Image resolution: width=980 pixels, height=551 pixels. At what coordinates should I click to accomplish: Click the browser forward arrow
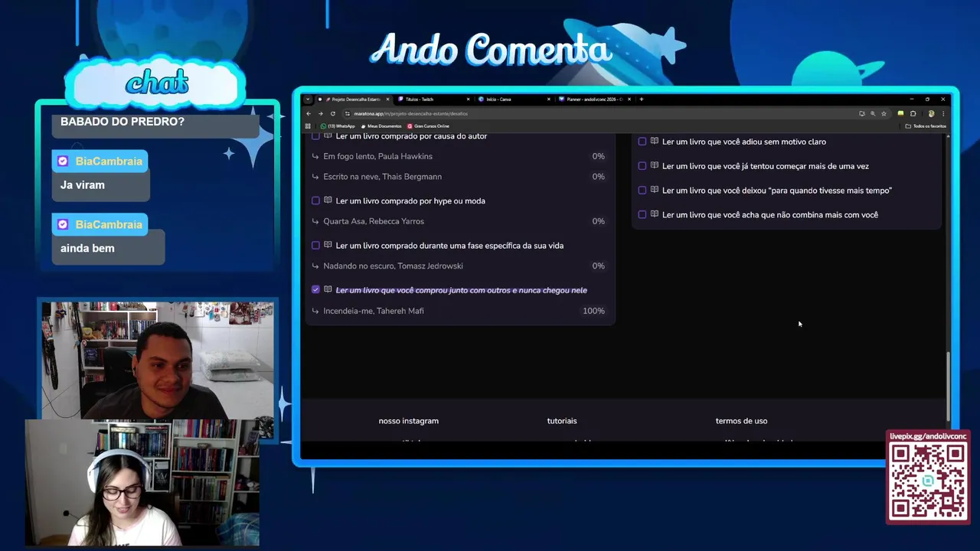point(320,113)
